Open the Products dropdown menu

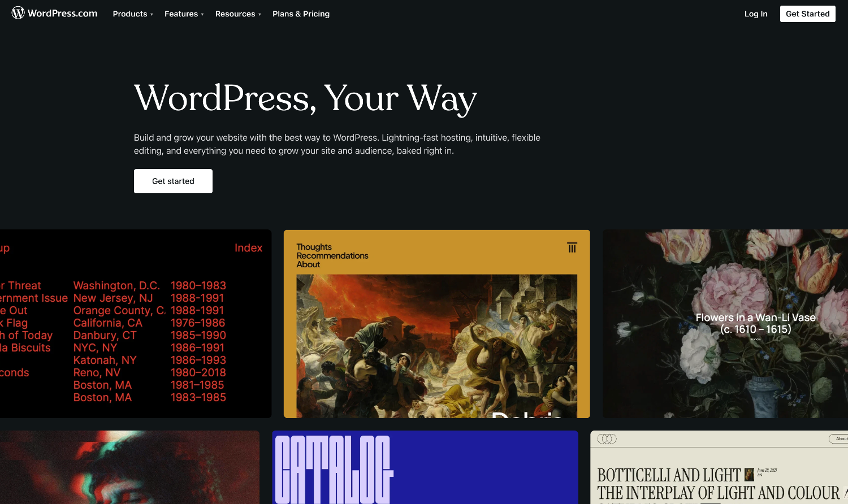(133, 14)
